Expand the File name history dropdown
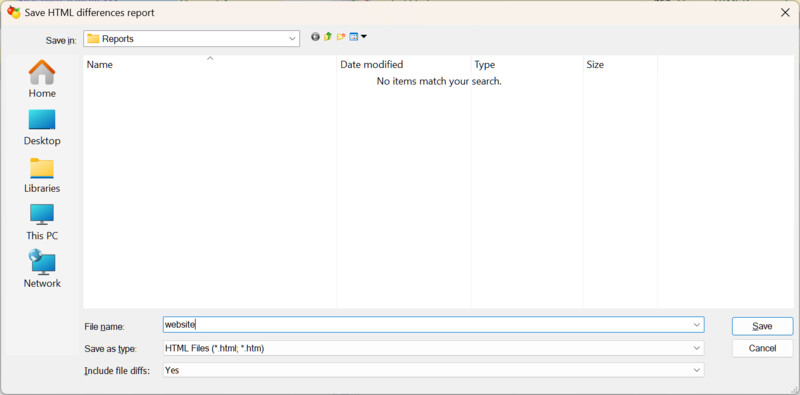This screenshot has width=800, height=395. 696,325
